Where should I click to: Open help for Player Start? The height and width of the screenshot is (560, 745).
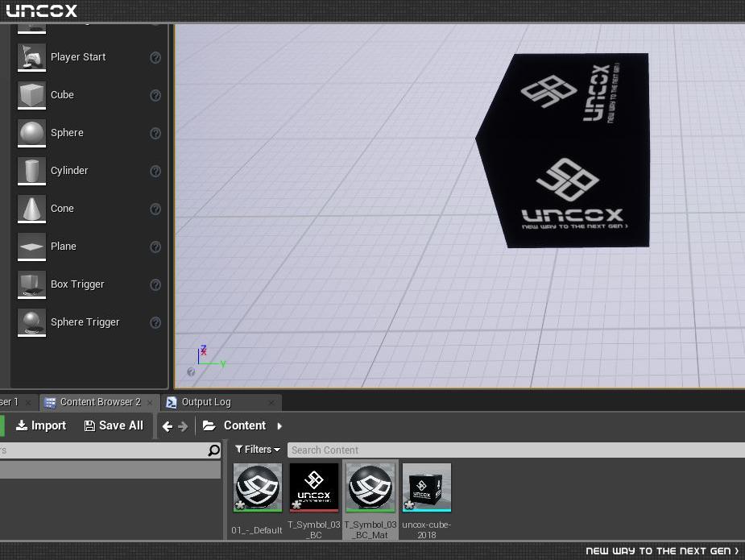[155, 57]
